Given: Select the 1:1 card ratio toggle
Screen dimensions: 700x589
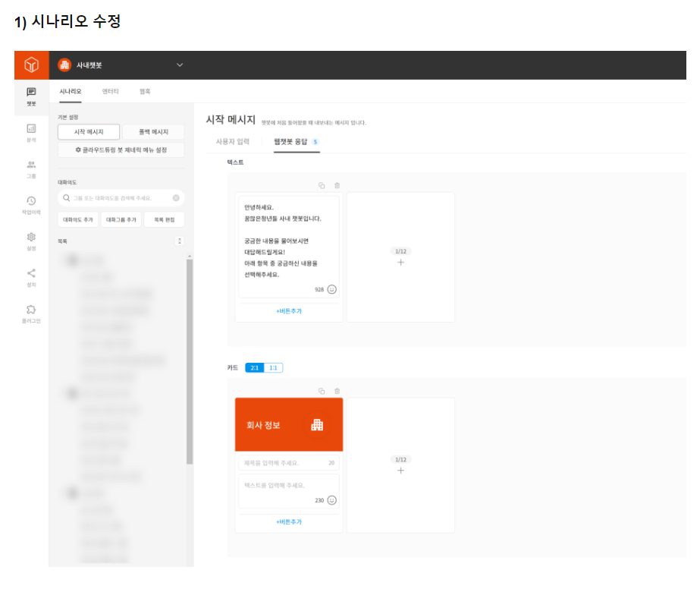Looking at the screenshot, I should [273, 368].
